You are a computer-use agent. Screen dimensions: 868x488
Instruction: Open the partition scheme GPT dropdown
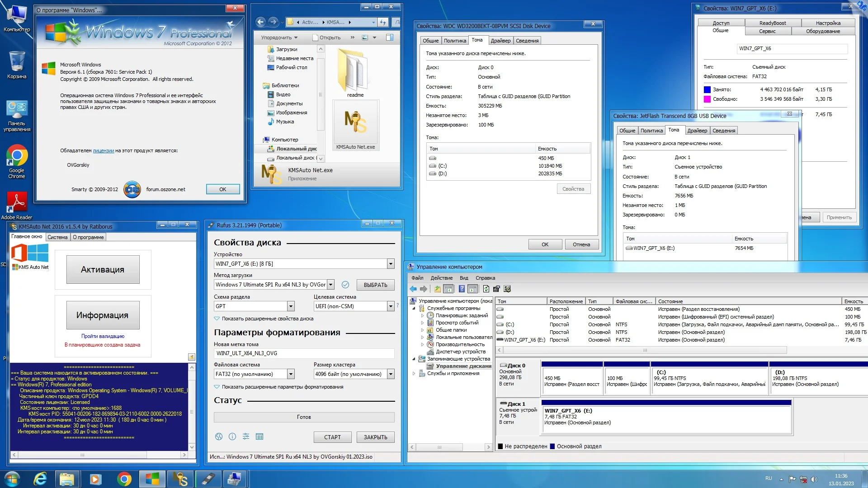coord(291,306)
